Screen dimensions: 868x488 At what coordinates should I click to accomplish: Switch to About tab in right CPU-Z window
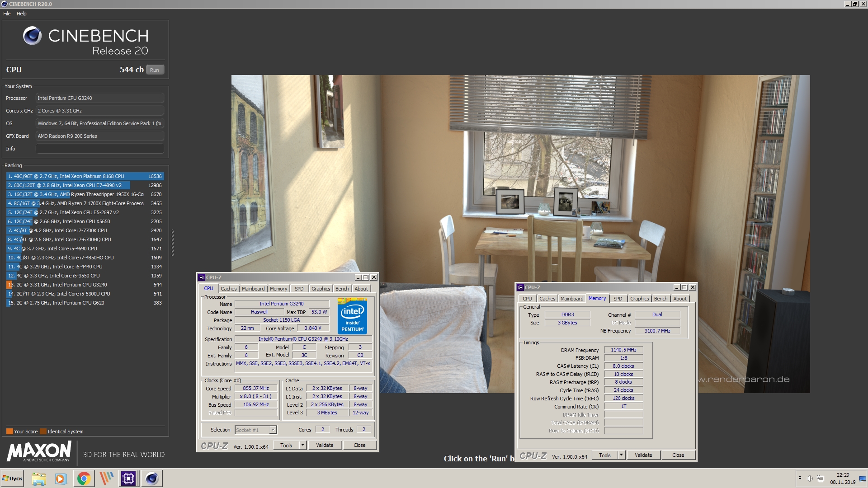point(680,299)
